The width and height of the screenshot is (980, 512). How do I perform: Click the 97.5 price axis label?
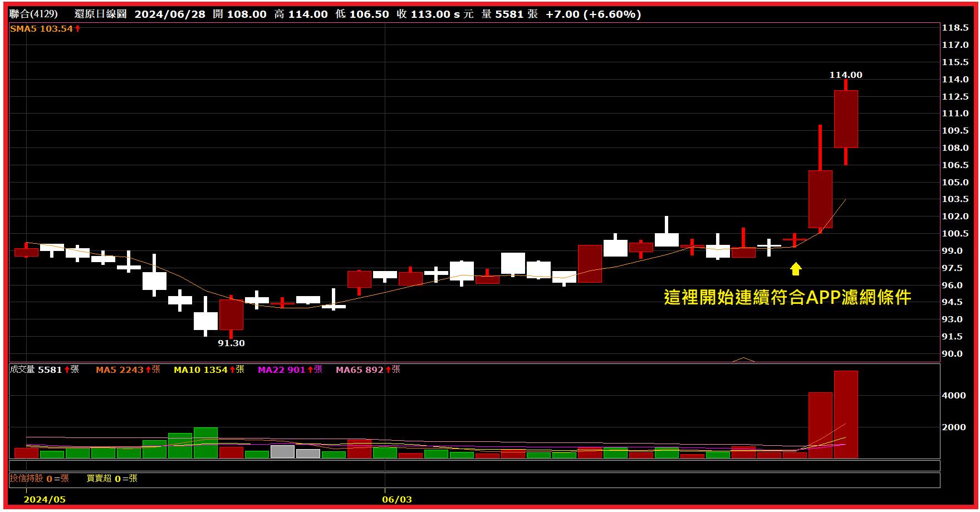[952, 268]
